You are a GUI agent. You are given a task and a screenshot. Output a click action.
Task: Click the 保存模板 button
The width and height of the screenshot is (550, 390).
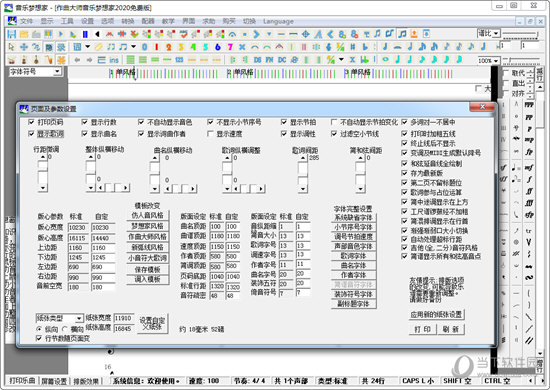148,270
